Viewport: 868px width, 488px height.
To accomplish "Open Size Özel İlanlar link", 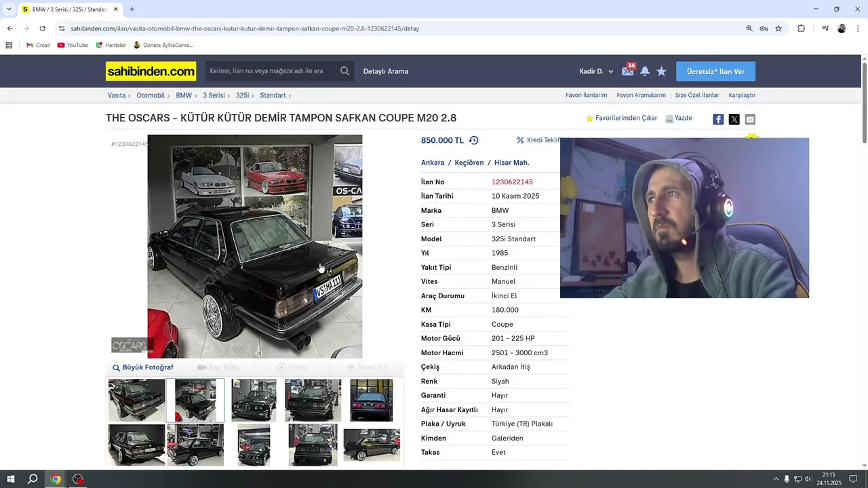I will 697,96.
